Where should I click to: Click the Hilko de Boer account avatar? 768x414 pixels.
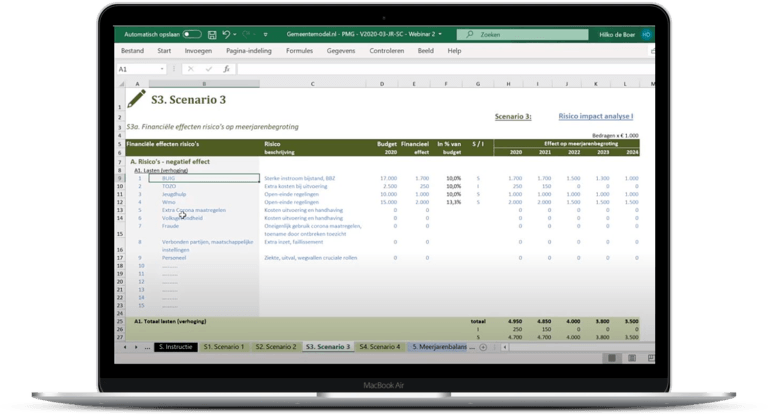646,34
